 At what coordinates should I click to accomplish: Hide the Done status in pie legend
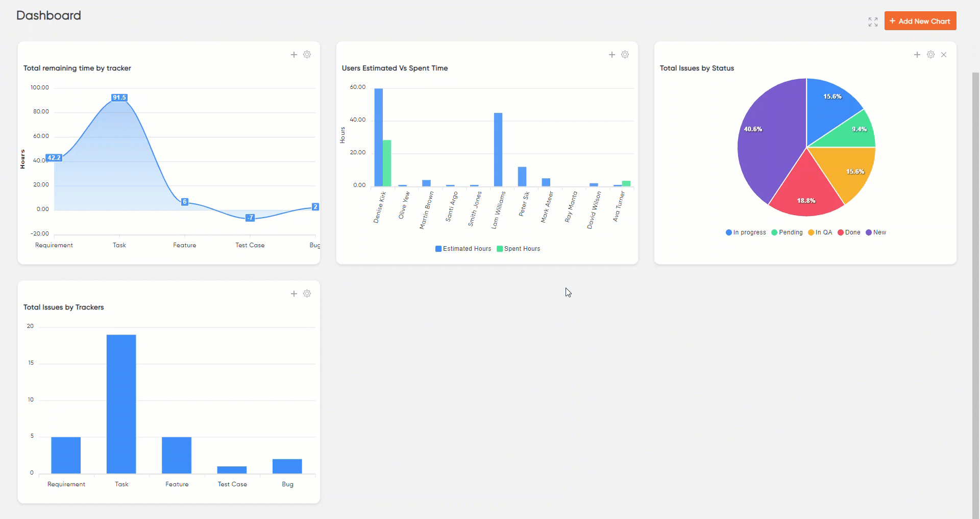[849, 232]
